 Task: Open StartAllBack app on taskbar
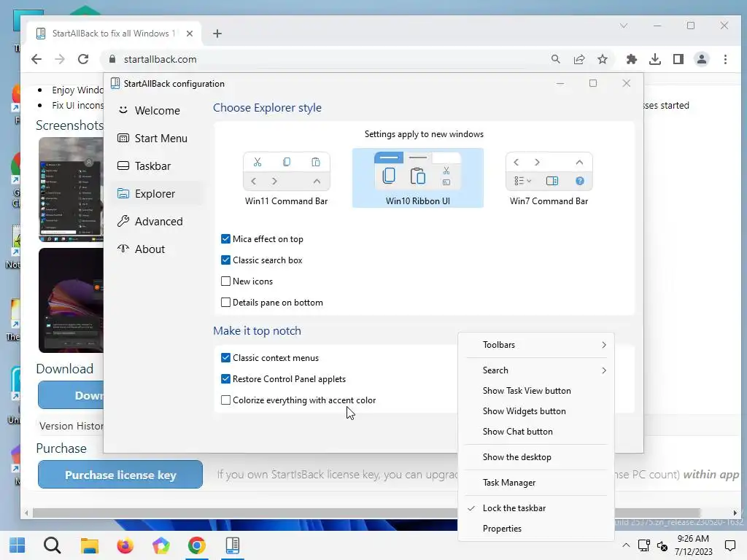point(233,545)
